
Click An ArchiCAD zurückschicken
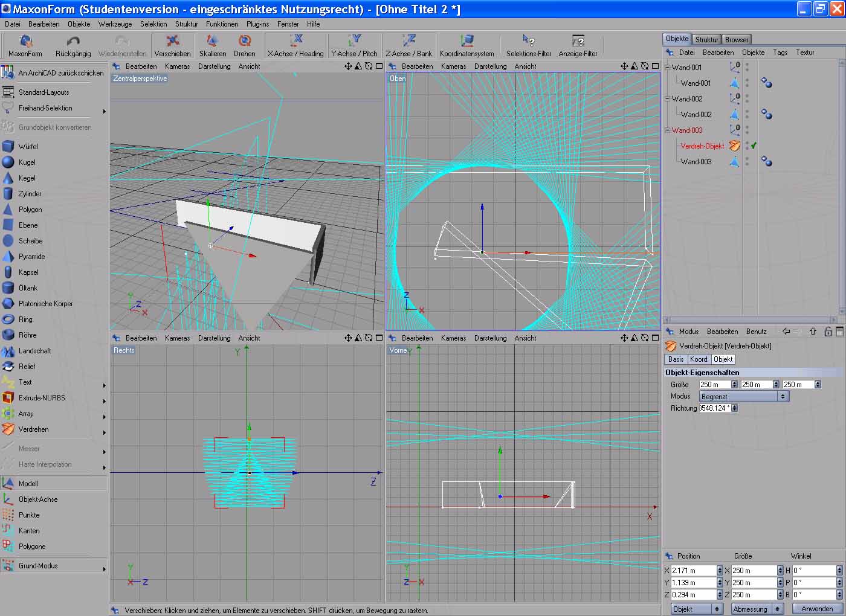coord(53,73)
